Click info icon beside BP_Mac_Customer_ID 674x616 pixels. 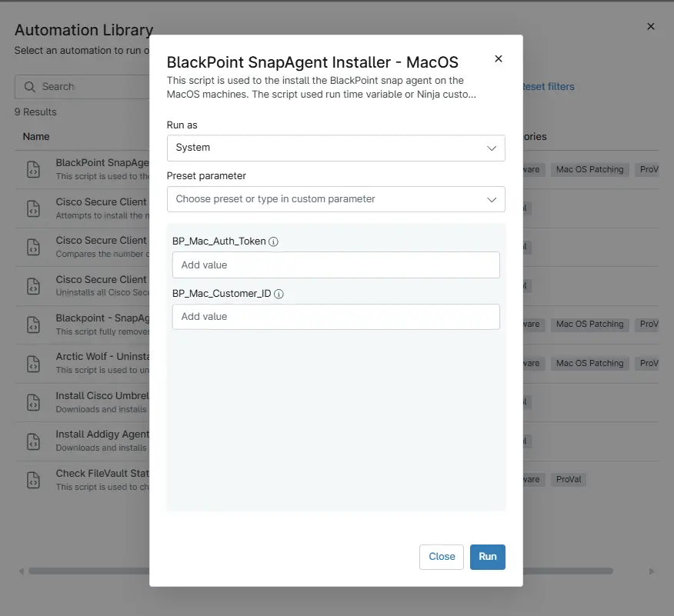click(279, 294)
